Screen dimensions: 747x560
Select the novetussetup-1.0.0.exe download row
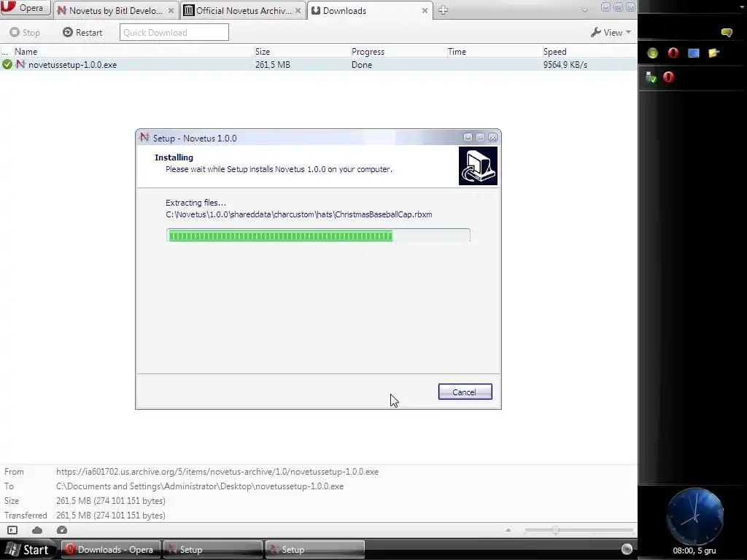pyautogui.click(x=318, y=64)
